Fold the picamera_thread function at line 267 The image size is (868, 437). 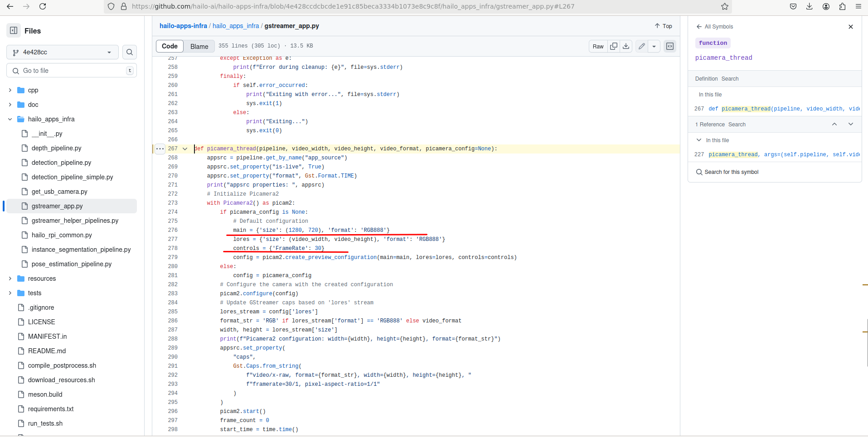185,149
